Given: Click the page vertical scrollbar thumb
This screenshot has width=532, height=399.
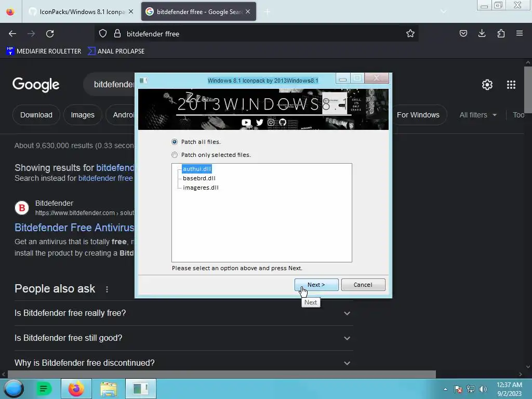Looking at the screenshot, I should tap(528, 89).
